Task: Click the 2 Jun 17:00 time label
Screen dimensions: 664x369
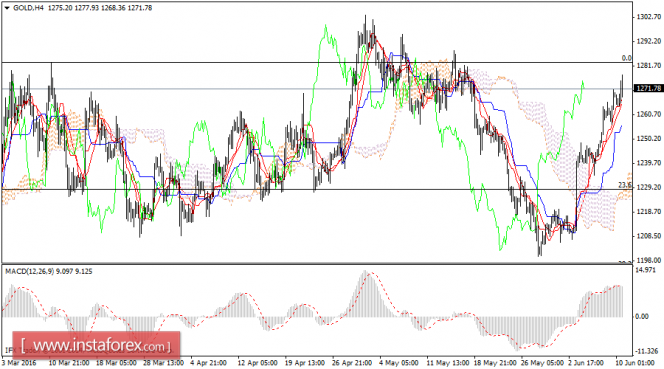Action: point(586,363)
